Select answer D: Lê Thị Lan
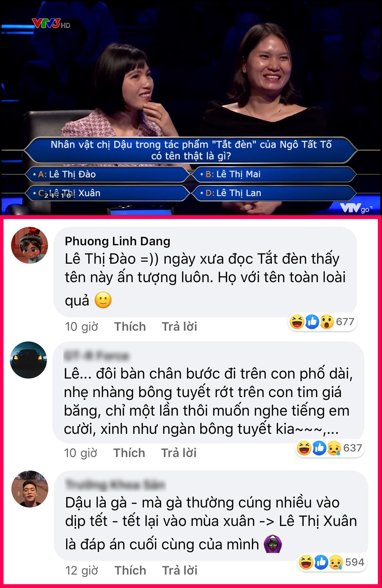 tap(274, 193)
